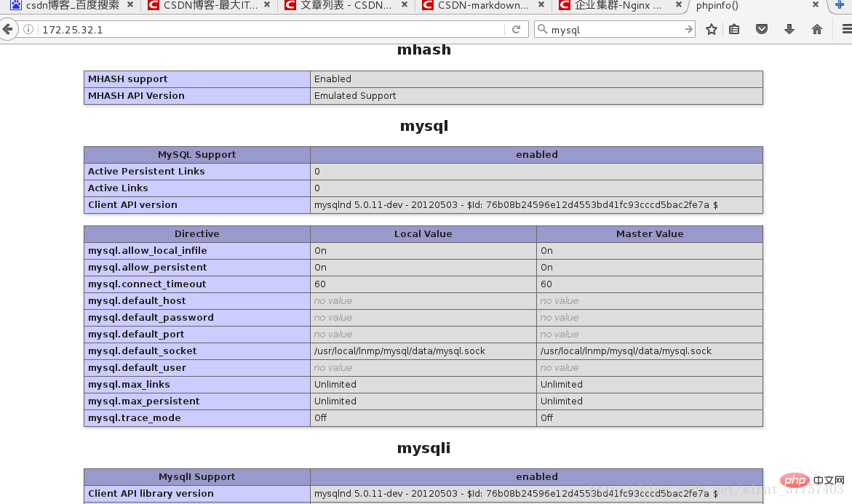Click mysql.allow_persistent directive
Viewport: 852px width, 504px height.
pyautogui.click(x=147, y=267)
